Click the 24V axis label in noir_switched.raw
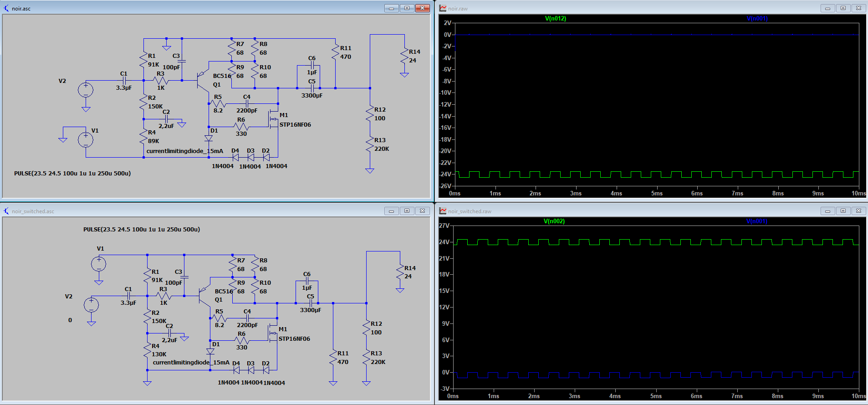Image resolution: width=868 pixels, height=405 pixels. (444, 242)
